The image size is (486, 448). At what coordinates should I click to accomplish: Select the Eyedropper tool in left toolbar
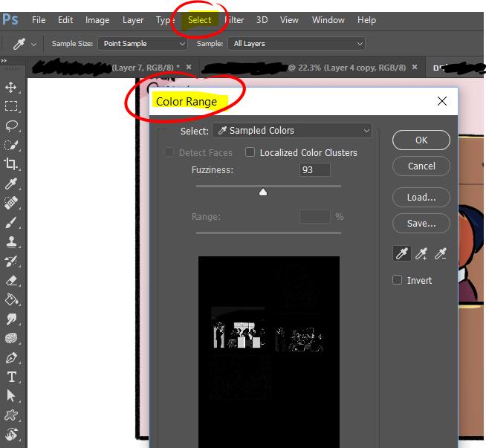point(11,184)
